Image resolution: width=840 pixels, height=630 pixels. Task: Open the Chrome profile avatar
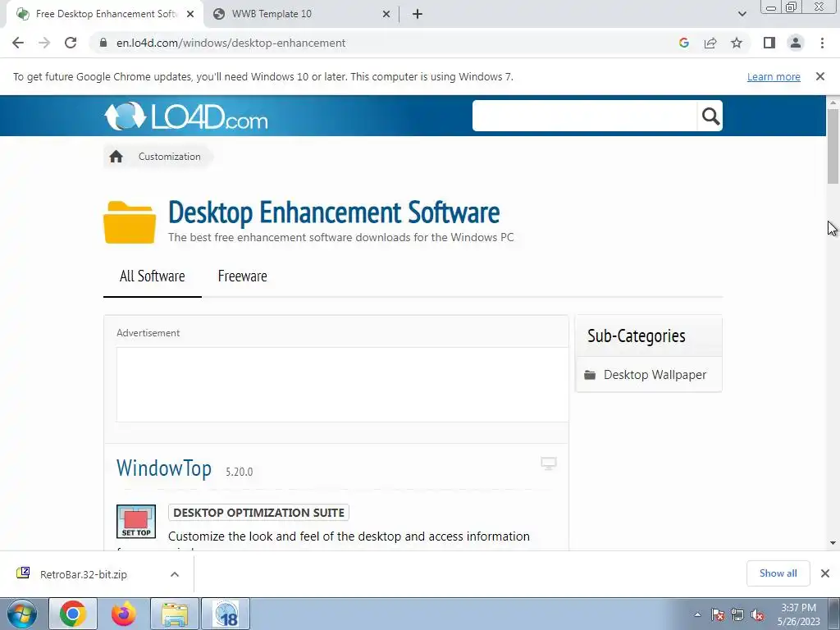coord(796,43)
